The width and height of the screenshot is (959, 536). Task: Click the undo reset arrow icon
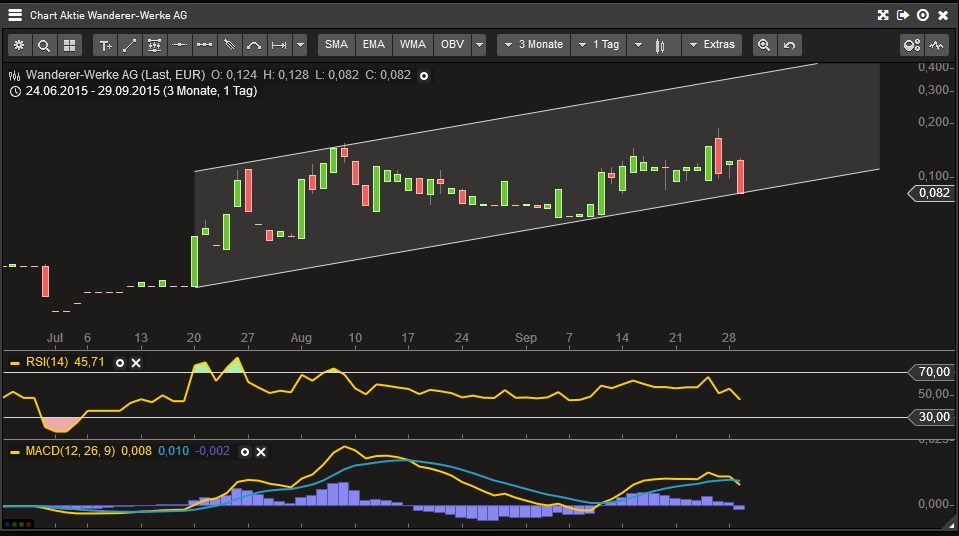(x=789, y=45)
